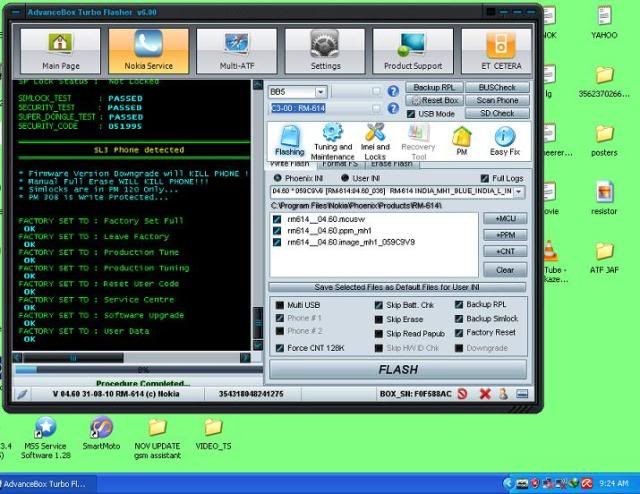This screenshot has height=494, width=640.
Task: Open the VIDEO_TS desktop folder
Action: (213, 434)
